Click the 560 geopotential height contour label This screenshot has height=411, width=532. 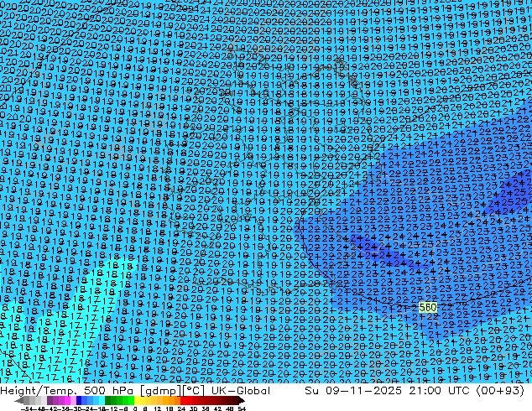pos(428,308)
